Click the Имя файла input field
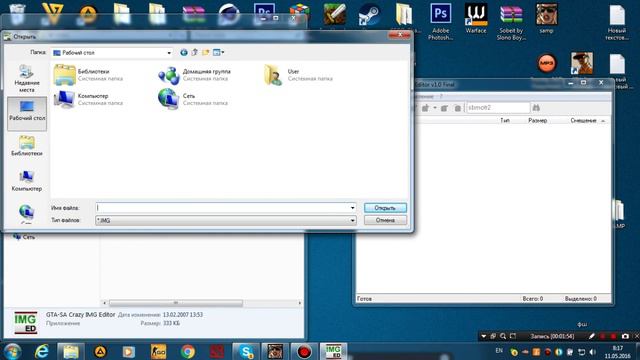This screenshot has height=360, width=640. (x=222, y=208)
